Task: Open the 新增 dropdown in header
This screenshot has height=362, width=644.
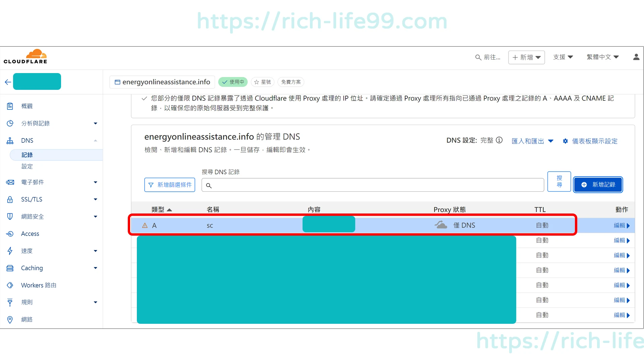Action: tap(527, 57)
